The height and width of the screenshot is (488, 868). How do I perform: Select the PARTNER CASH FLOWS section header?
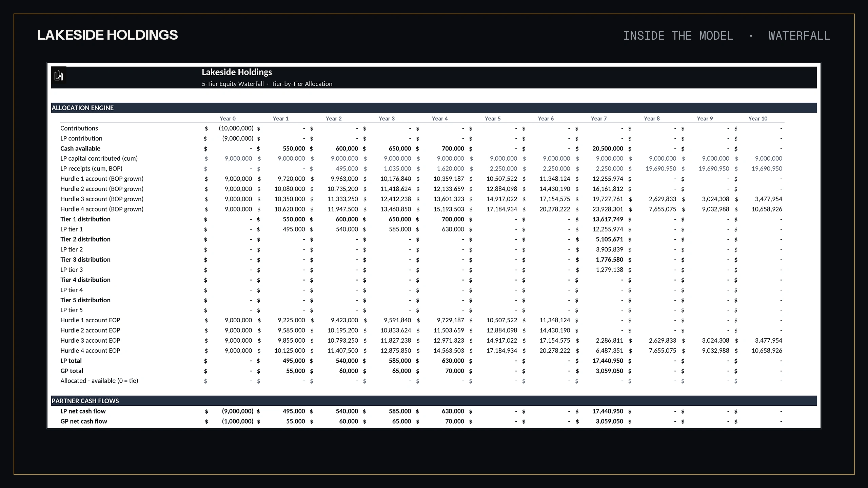[x=434, y=401]
